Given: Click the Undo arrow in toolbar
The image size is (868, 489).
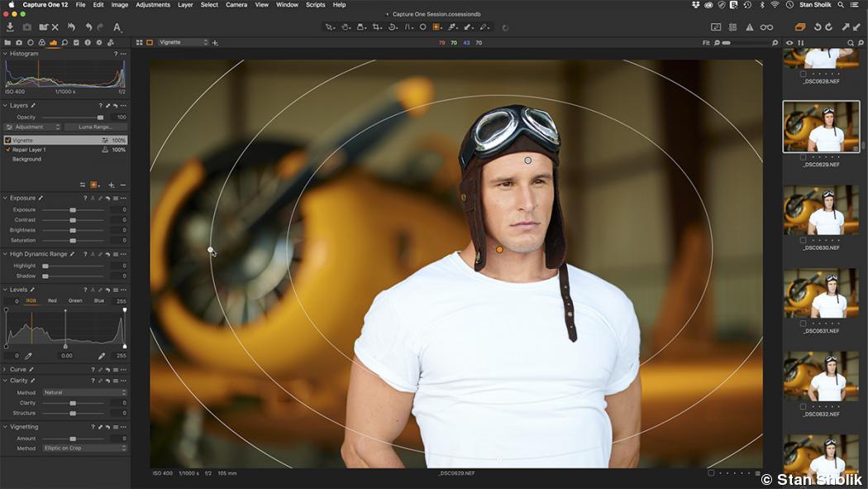Looking at the screenshot, I should (x=88, y=26).
